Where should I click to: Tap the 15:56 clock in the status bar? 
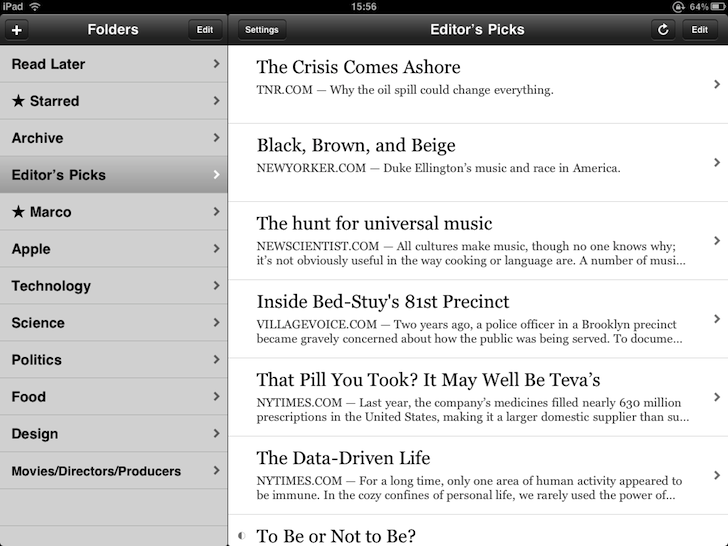click(x=364, y=6)
